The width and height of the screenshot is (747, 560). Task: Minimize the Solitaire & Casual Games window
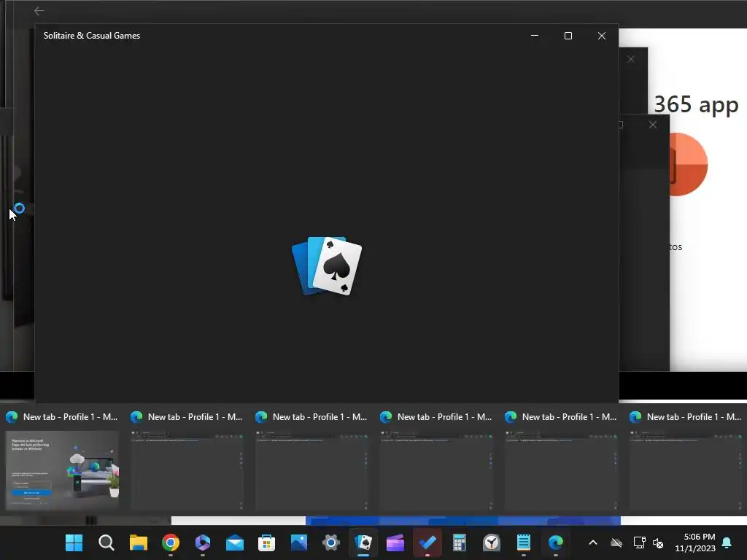coord(535,36)
